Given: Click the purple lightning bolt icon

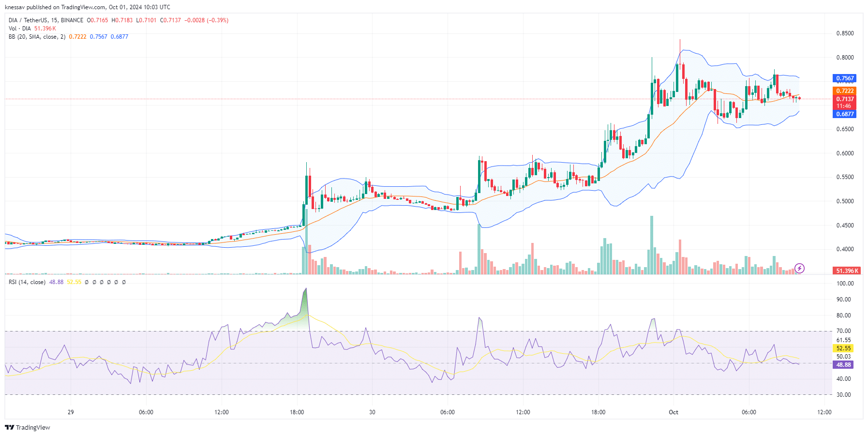Looking at the screenshot, I should pyautogui.click(x=799, y=268).
